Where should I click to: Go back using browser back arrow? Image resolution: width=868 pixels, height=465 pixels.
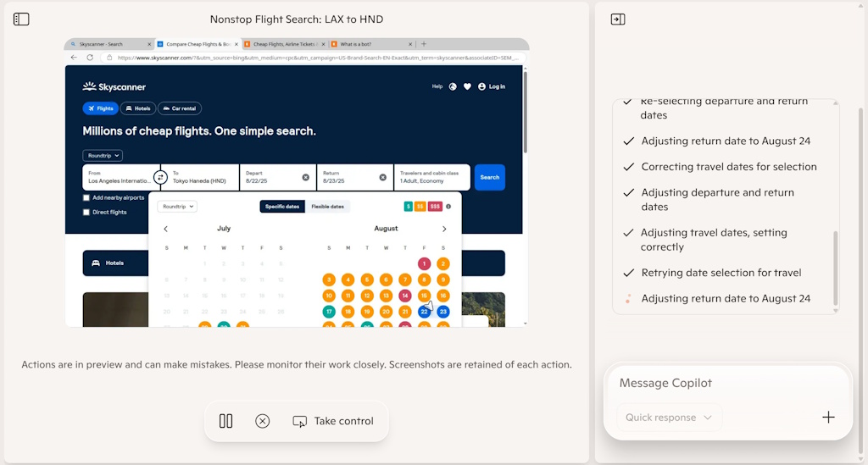click(74, 58)
